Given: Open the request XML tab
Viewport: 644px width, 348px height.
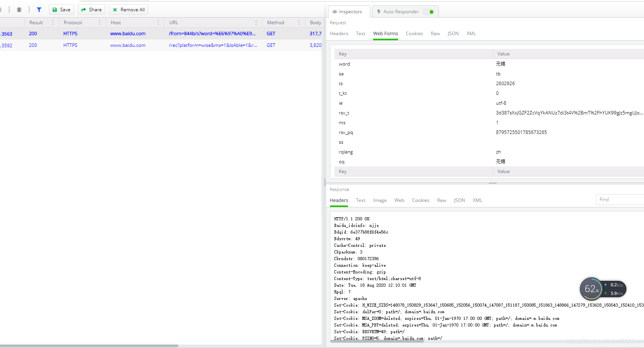Looking at the screenshot, I should tap(471, 34).
